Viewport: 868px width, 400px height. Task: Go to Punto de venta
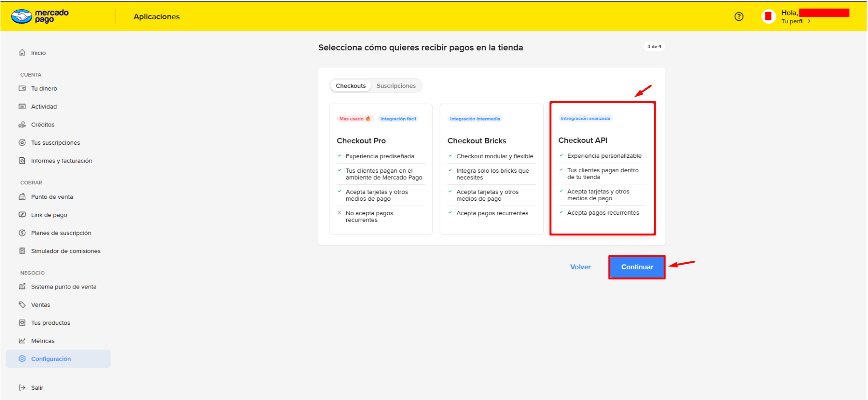[x=52, y=197]
